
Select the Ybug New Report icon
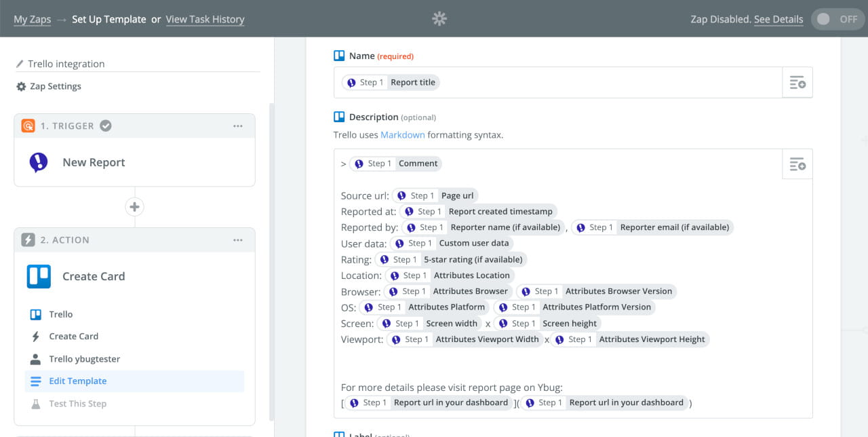coord(39,162)
